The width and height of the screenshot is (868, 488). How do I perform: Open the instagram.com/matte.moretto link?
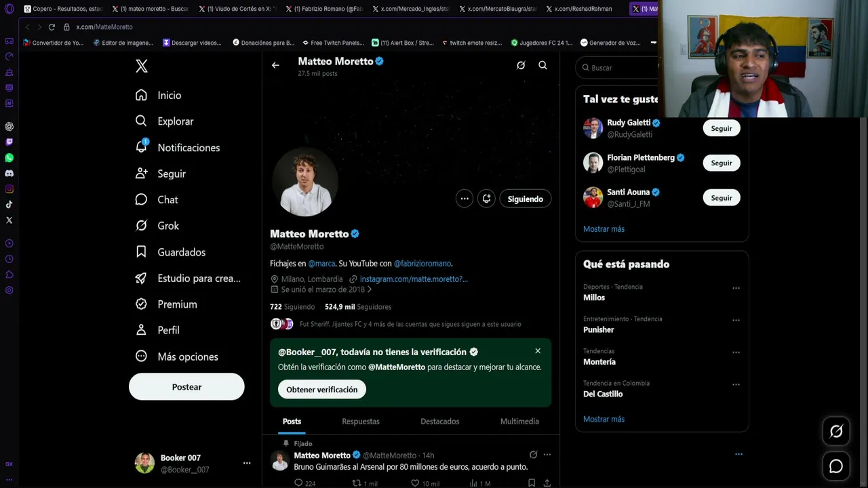click(x=414, y=279)
